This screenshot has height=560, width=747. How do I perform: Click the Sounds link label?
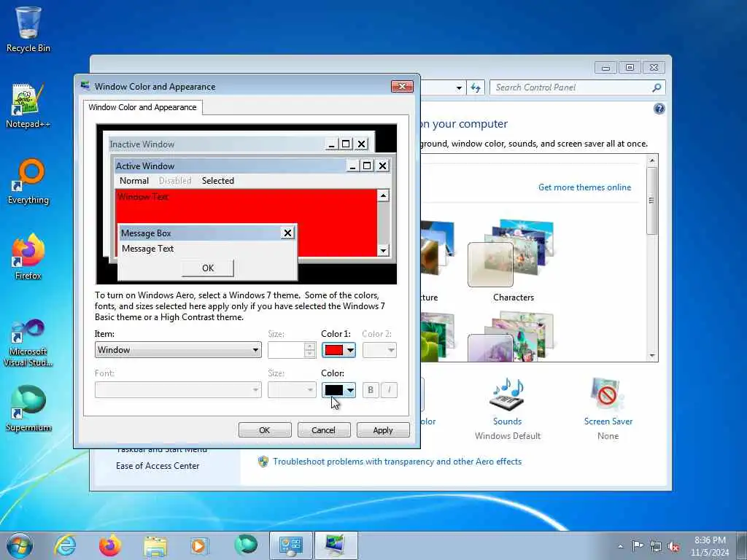pyautogui.click(x=508, y=421)
